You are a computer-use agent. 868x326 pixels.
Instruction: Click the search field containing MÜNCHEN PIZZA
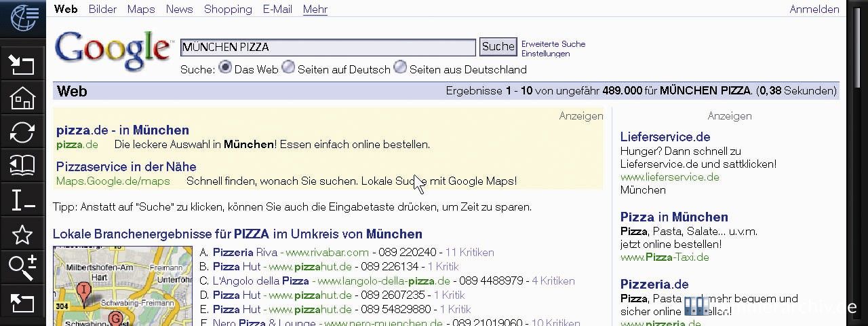click(x=328, y=47)
